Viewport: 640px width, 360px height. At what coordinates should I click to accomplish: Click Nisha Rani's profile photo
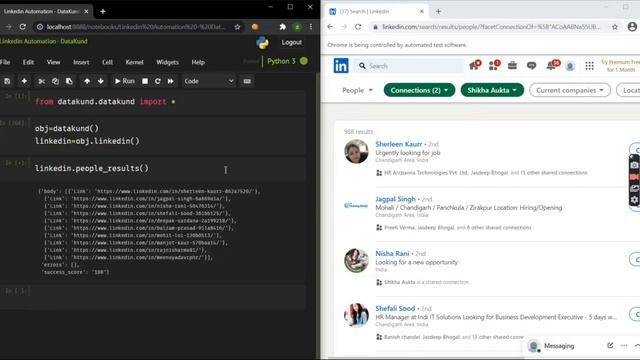tap(356, 260)
